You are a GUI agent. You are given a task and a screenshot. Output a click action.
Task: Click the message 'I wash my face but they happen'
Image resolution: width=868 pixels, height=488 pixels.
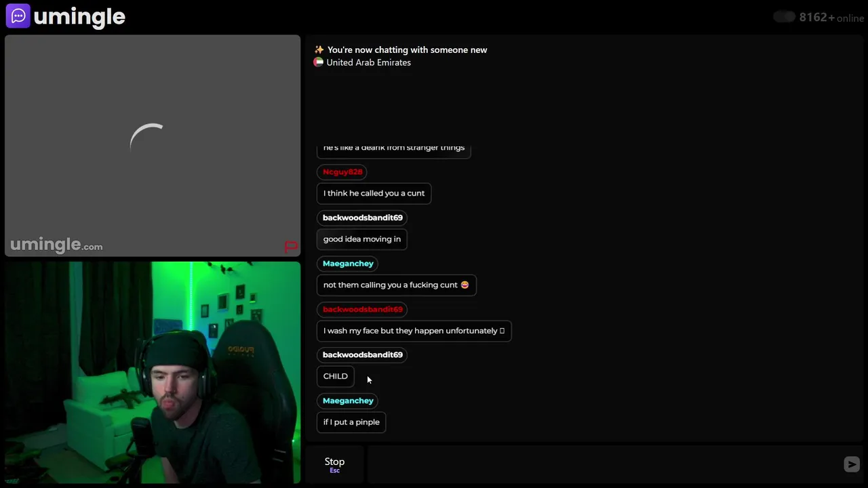pyautogui.click(x=414, y=331)
